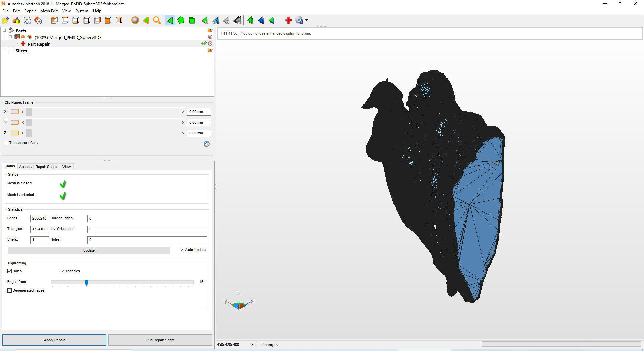The height and width of the screenshot is (351, 644).
Task: Click the grey triangle remove icon
Action: coord(226,20)
